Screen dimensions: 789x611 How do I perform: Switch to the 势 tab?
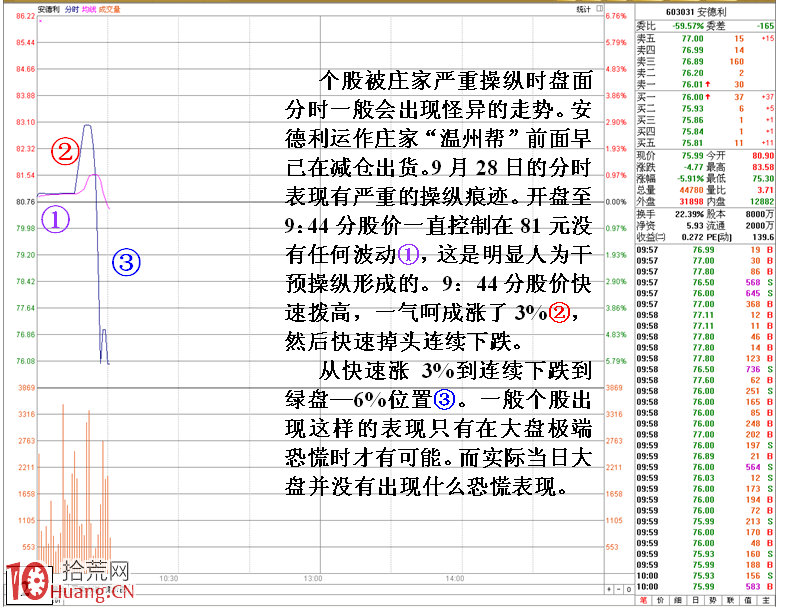coord(713,600)
